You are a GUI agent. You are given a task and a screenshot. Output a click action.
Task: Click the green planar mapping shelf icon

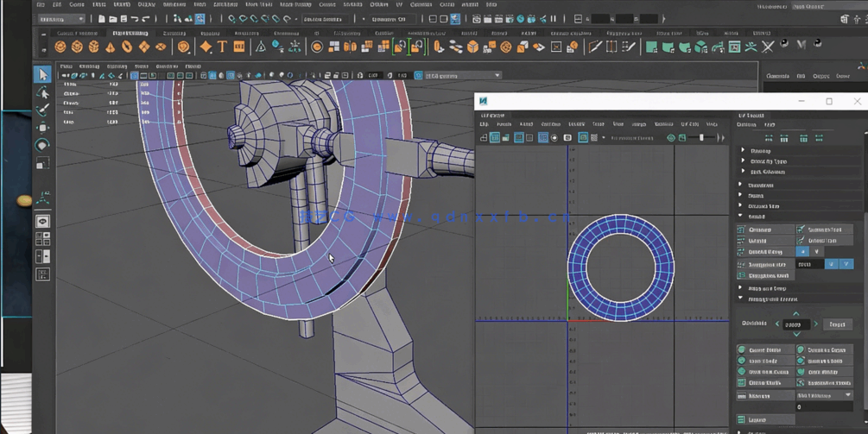point(651,47)
